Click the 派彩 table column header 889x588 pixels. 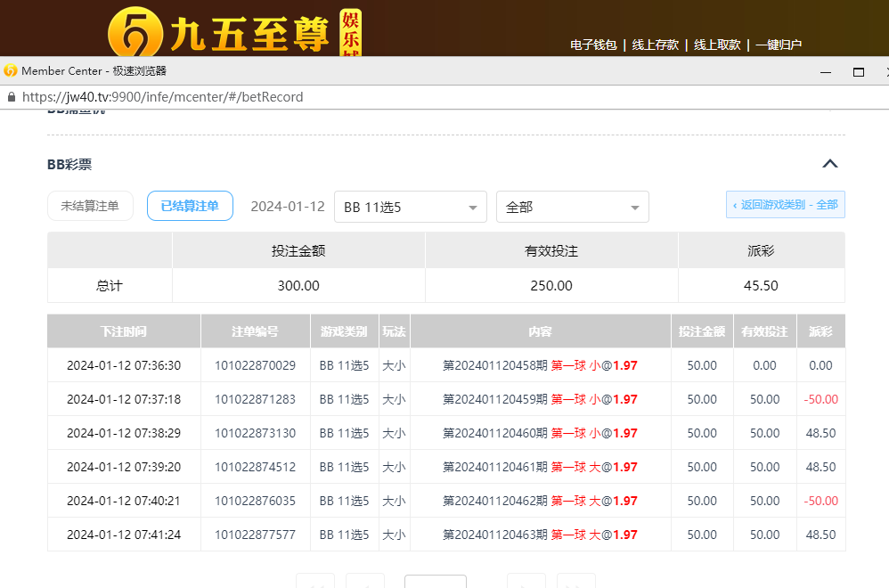click(820, 331)
